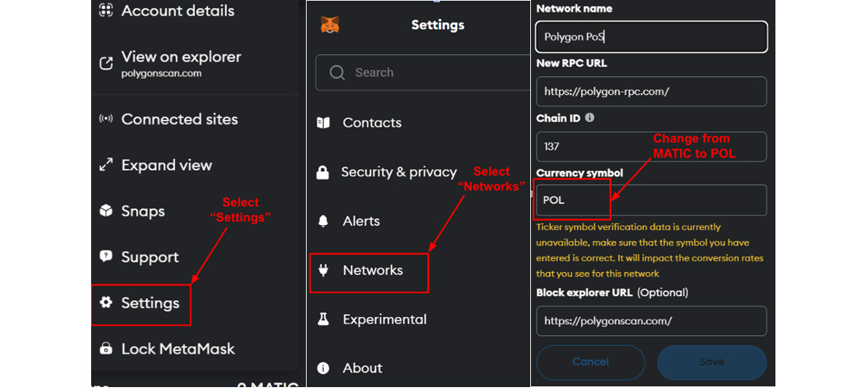868x390 pixels.
Task: Click the Support chat icon
Action: (106, 257)
